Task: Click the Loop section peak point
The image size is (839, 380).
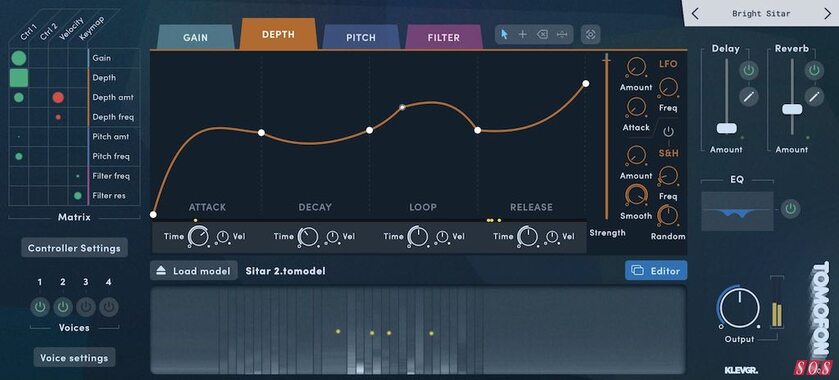Action: [x=402, y=107]
